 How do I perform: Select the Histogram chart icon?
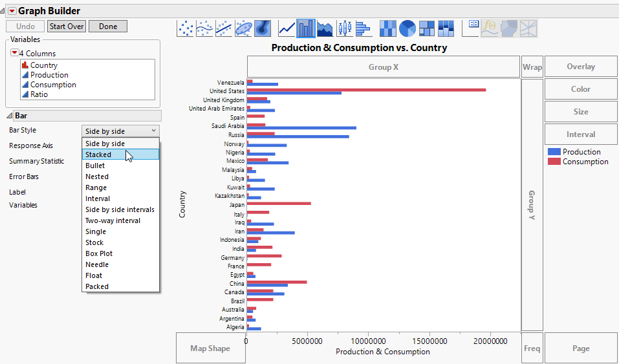(363, 28)
